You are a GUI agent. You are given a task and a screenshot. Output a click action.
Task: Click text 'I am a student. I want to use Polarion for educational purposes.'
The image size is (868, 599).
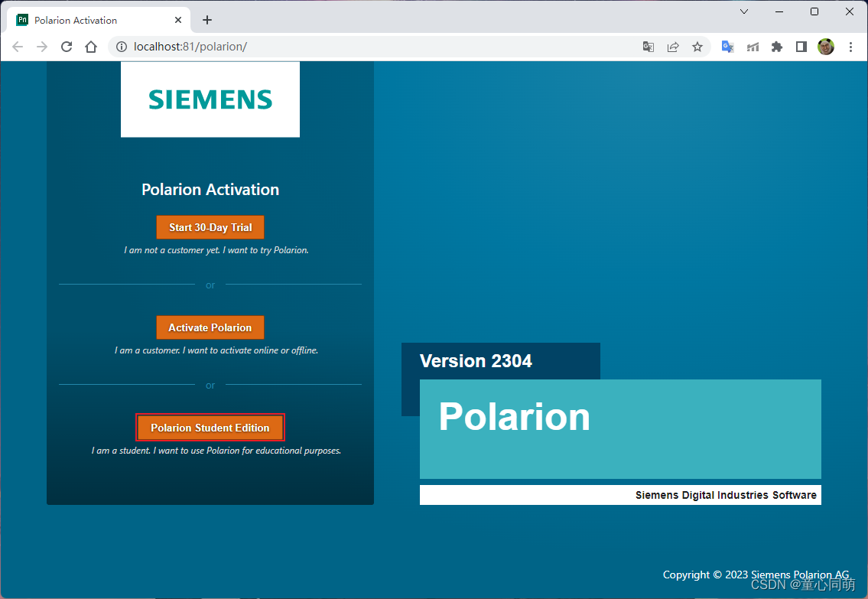(216, 451)
